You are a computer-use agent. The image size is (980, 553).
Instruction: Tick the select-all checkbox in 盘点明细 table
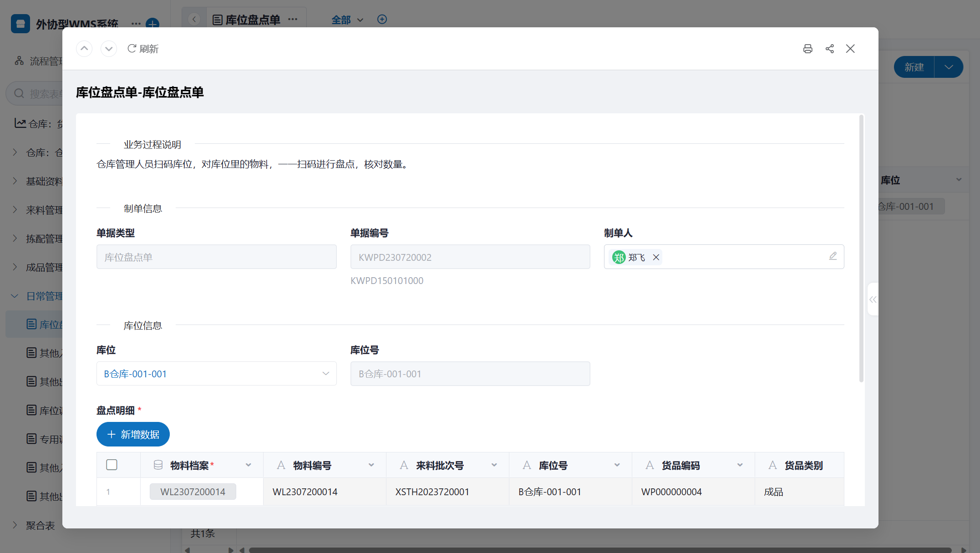112,465
